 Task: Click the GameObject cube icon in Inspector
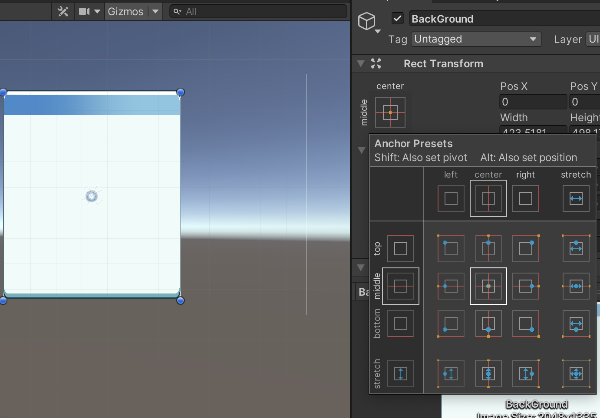[367, 21]
